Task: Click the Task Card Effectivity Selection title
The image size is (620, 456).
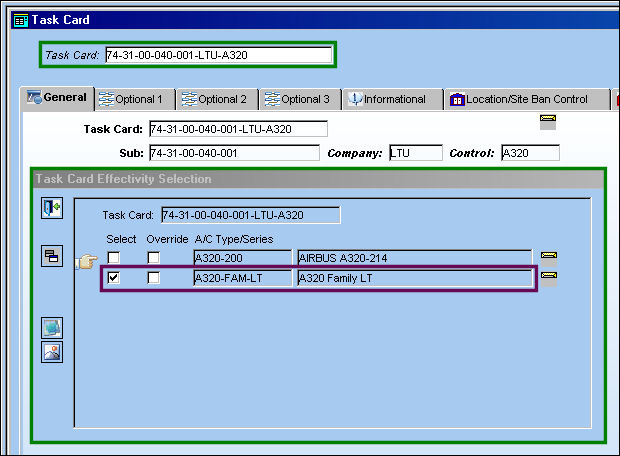Action: pos(123,179)
